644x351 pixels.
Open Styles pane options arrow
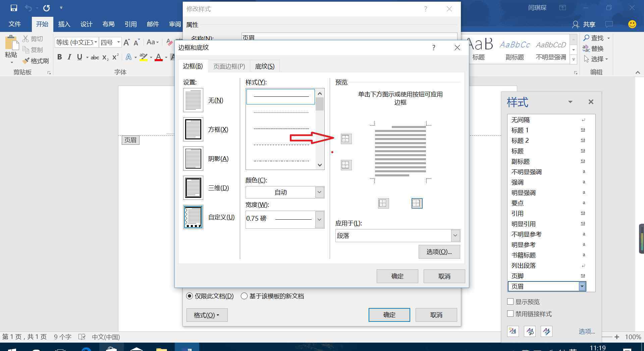point(570,102)
